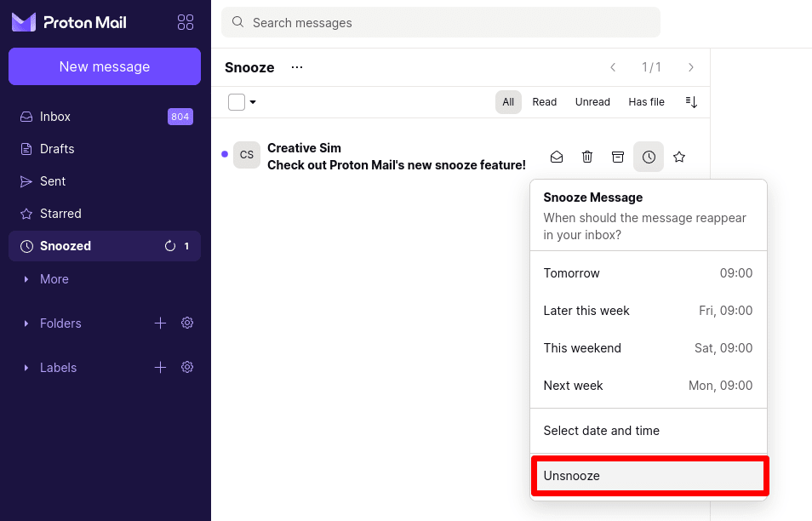Click the search magnifier icon
This screenshot has height=521, width=812.
[x=237, y=22]
